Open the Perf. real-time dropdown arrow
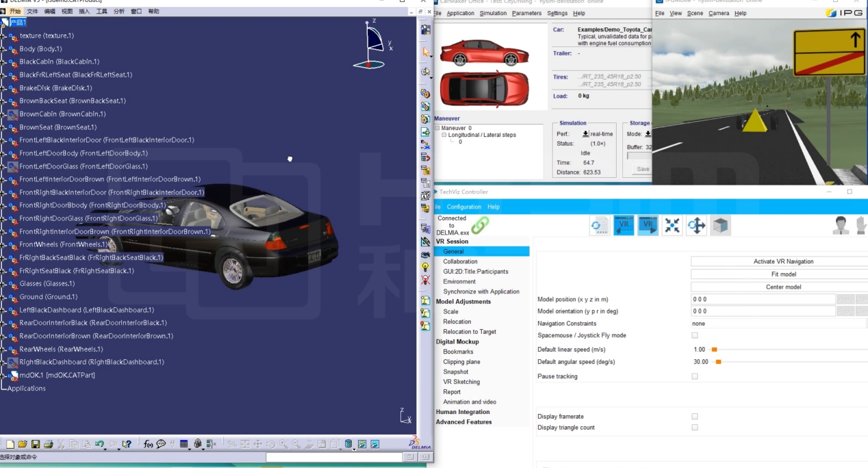 (x=585, y=134)
